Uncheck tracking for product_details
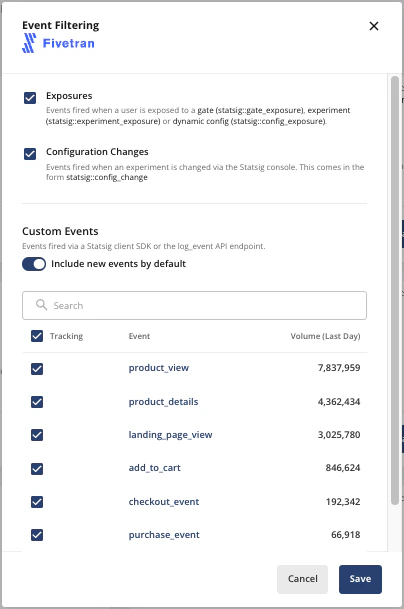 pos(37,402)
